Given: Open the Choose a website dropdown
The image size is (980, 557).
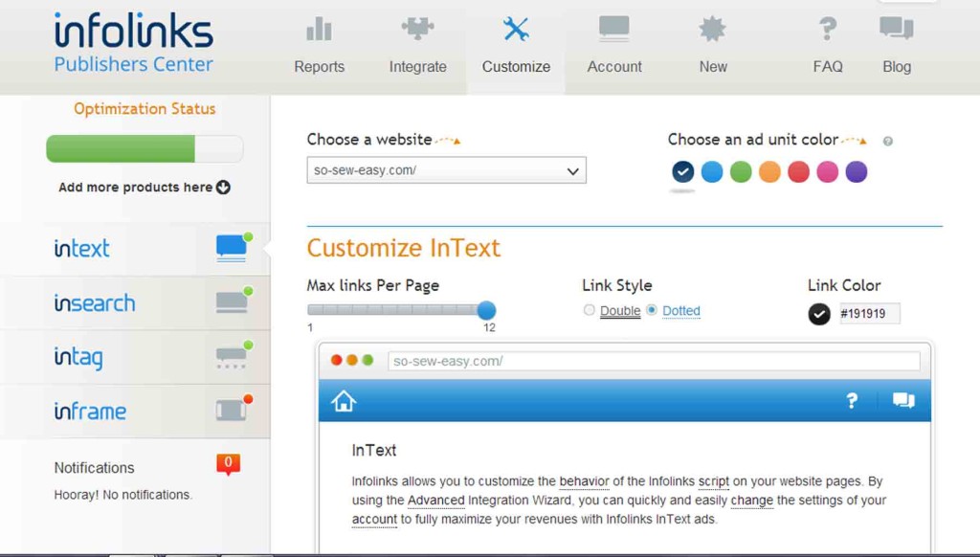Looking at the screenshot, I should point(446,170).
